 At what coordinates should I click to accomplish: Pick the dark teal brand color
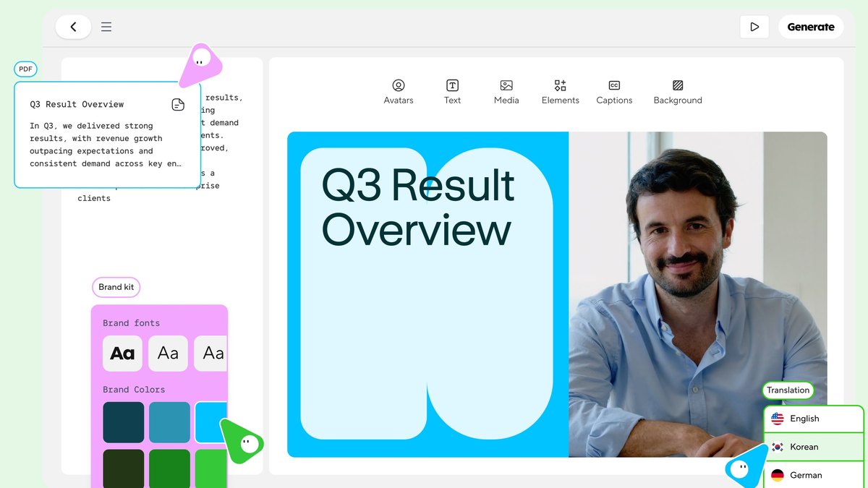point(123,422)
